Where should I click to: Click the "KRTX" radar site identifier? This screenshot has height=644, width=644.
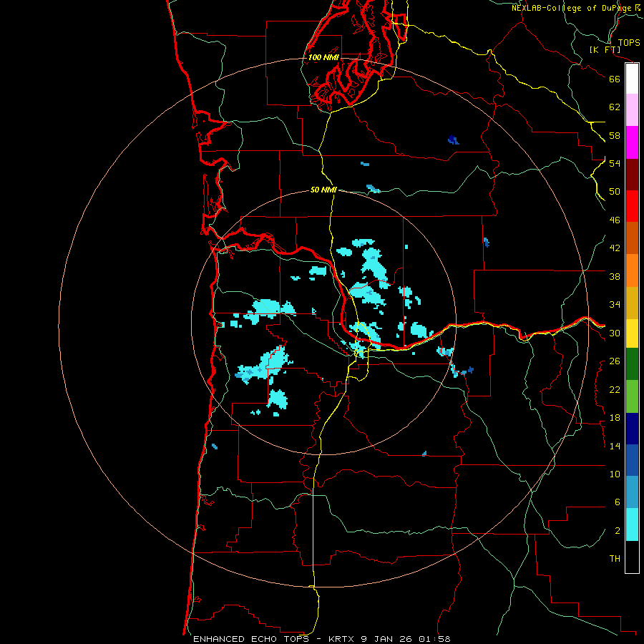(x=343, y=639)
